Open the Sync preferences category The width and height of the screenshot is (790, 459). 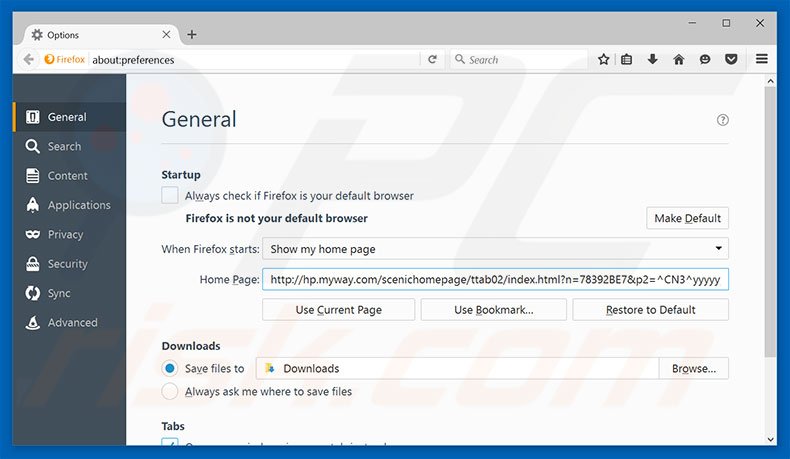(70, 293)
